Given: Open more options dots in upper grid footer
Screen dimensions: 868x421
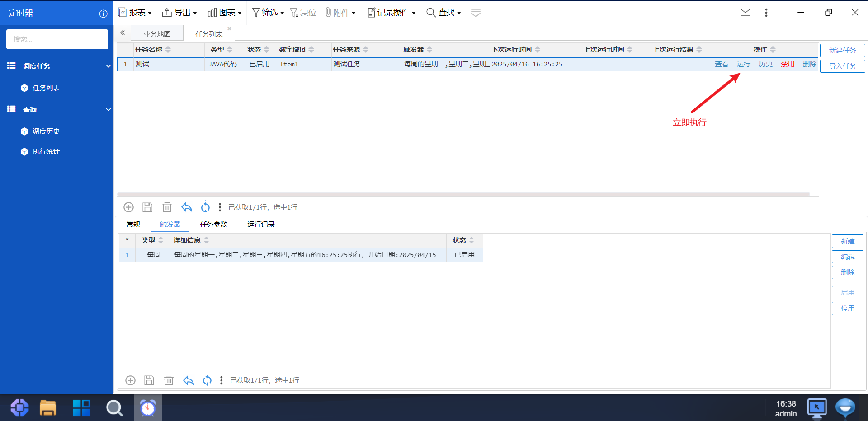Looking at the screenshot, I should [220, 207].
